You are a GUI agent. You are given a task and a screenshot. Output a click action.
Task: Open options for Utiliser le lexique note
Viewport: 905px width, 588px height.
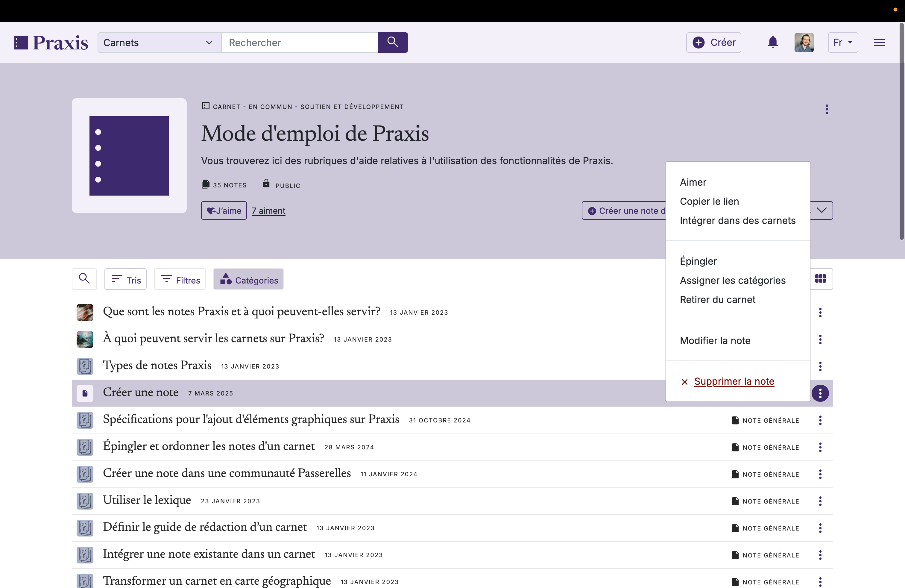coord(820,501)
